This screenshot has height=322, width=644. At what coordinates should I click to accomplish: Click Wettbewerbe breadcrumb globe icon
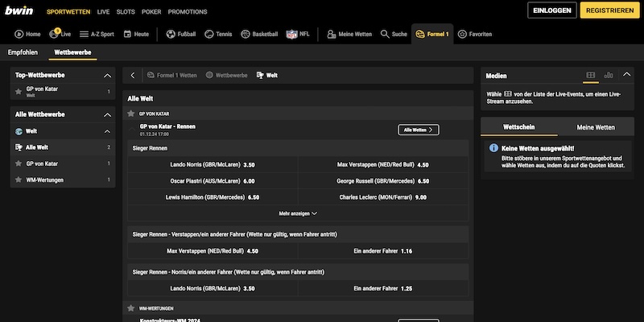click(209, 75)
